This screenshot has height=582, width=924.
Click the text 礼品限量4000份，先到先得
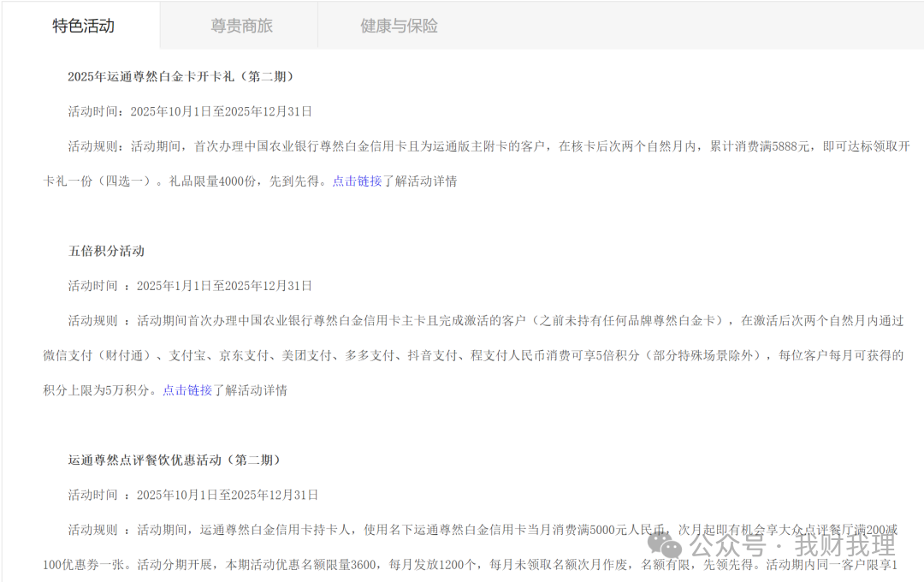[244, 181]
